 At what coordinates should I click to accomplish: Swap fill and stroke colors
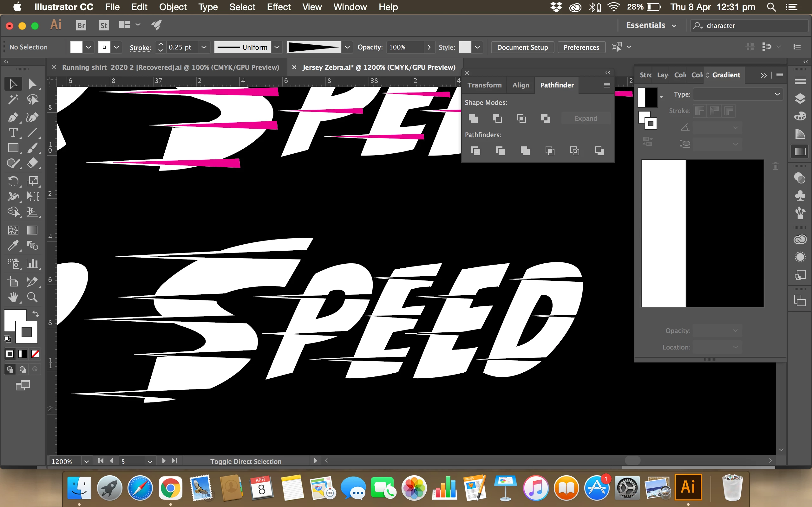(x=36, y=314)
